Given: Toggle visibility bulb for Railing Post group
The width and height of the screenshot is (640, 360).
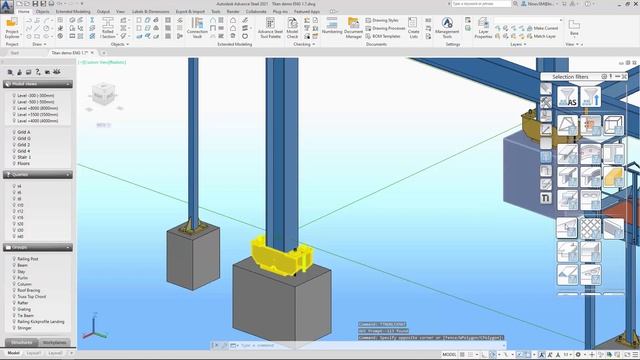Looking at the screenshot, I should pyautogui.click(x=14, y=259).
